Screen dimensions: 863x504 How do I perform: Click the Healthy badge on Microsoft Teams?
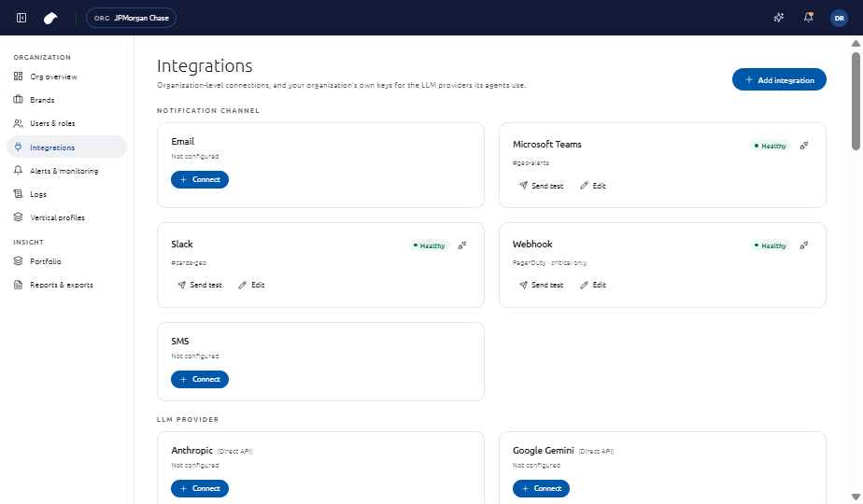pyautogui.click(x=771, y=146)
